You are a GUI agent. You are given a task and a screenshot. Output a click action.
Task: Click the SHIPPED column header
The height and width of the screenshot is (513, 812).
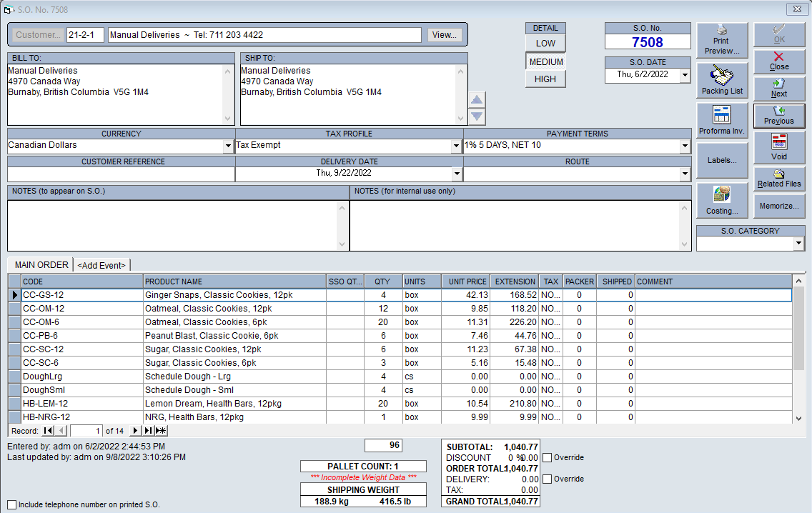click(x=615, y=282)
